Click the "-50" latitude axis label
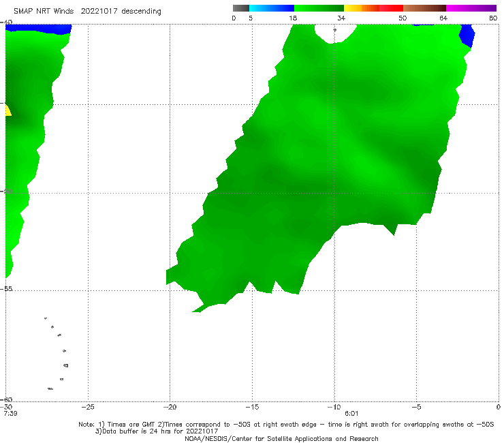This screenshot has height=443, width=504. click(6, 192)
